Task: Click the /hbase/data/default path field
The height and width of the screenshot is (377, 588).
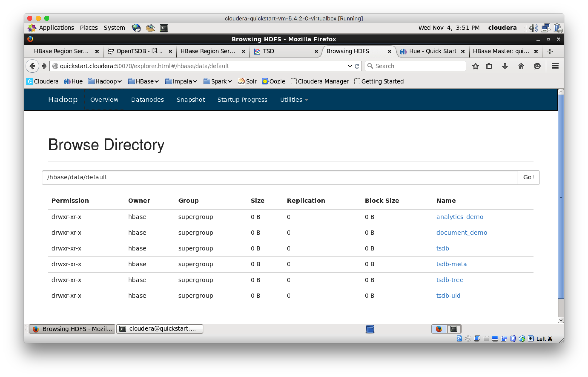Action: coord(279,177)
